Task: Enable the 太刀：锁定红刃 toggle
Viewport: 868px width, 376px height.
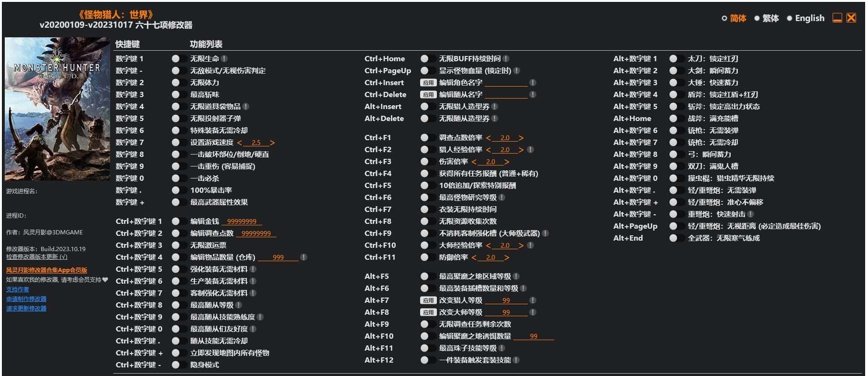Action: click(677, 59)
